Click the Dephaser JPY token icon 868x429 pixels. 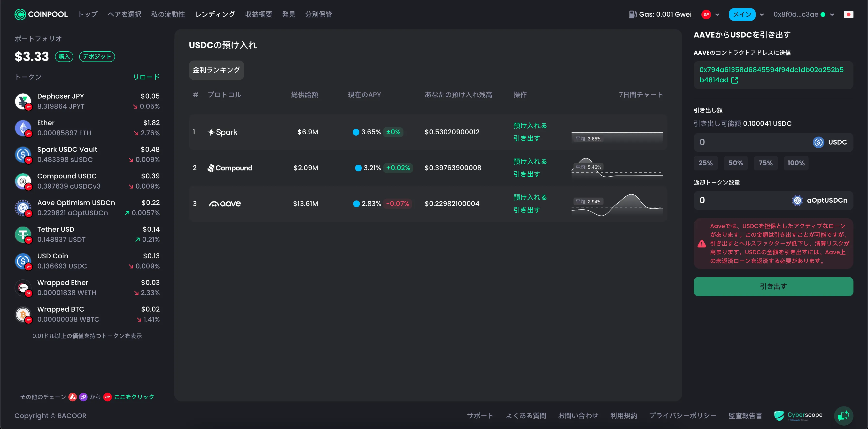pyautogui.click(x=23, y=101)
